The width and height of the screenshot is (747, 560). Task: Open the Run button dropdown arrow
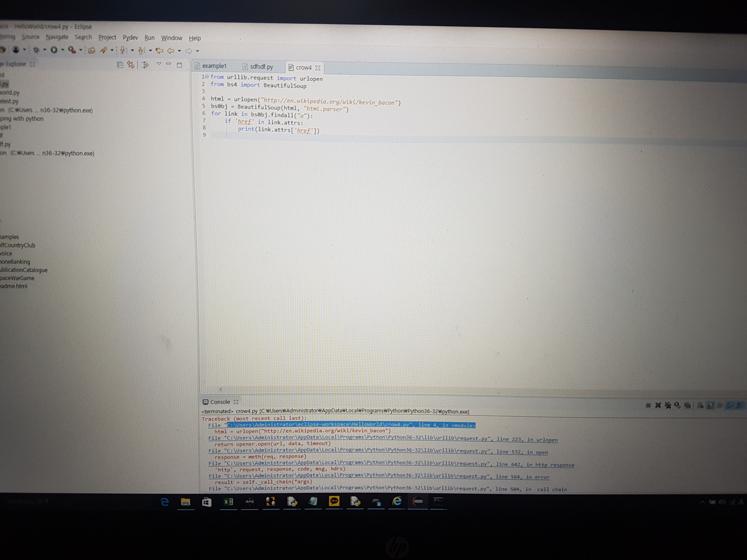tap(63, 50)
